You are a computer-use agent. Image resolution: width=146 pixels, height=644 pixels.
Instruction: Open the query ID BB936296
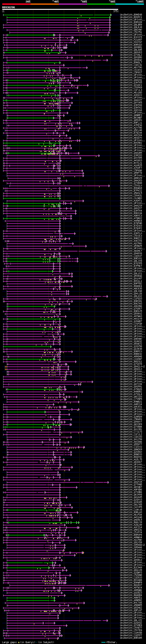pos(8,8)
